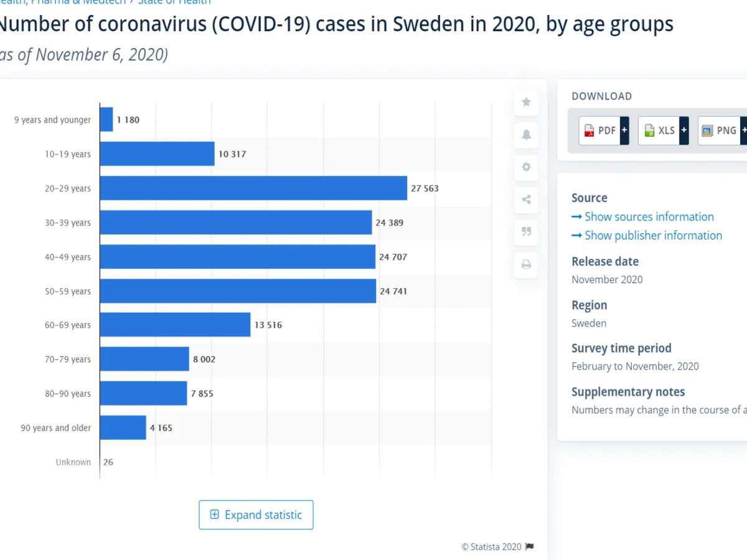Click the flag icon beside Statista 2020
The height and width of the screenshot is (560, 747).
click(530, 547)
